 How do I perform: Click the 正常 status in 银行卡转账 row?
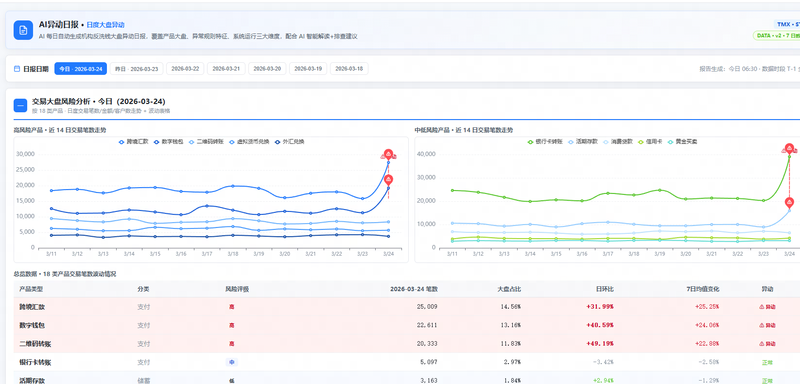(767, 363)
